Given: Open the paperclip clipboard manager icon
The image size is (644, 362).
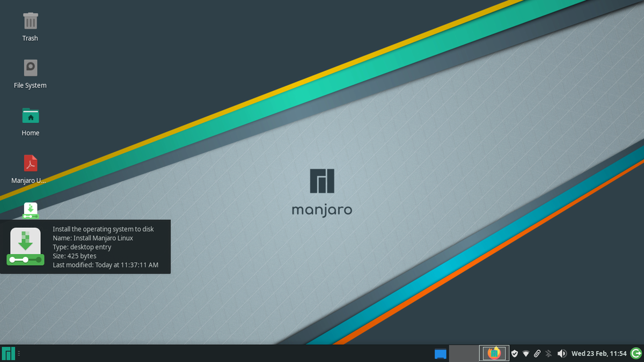Looking at the screenshot, I should tap(537, 353).
